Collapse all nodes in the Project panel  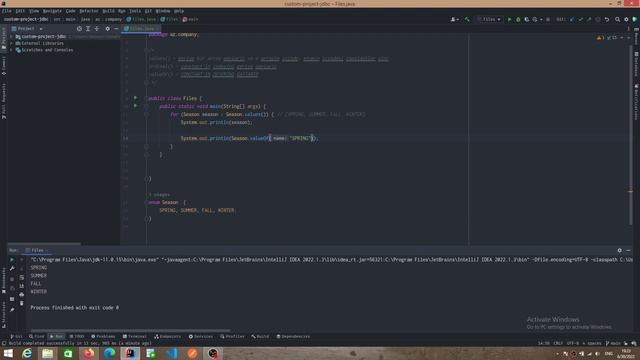tap(97, 29)
